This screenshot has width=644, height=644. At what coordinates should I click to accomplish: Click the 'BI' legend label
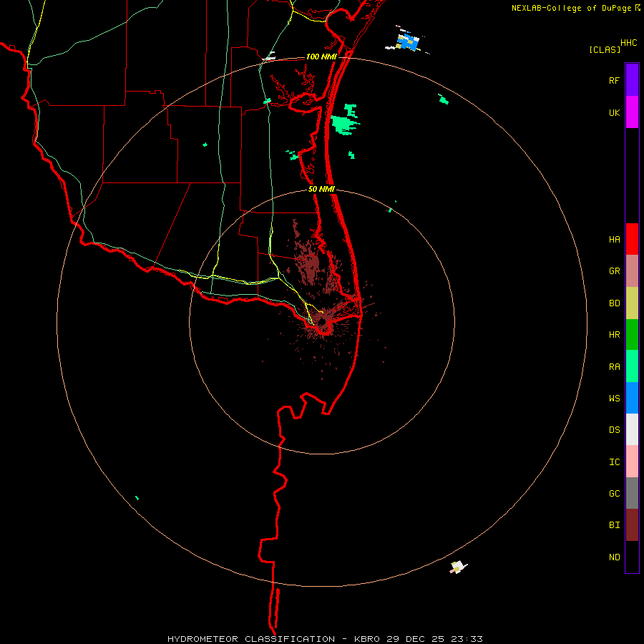click(x=615, y=525)
